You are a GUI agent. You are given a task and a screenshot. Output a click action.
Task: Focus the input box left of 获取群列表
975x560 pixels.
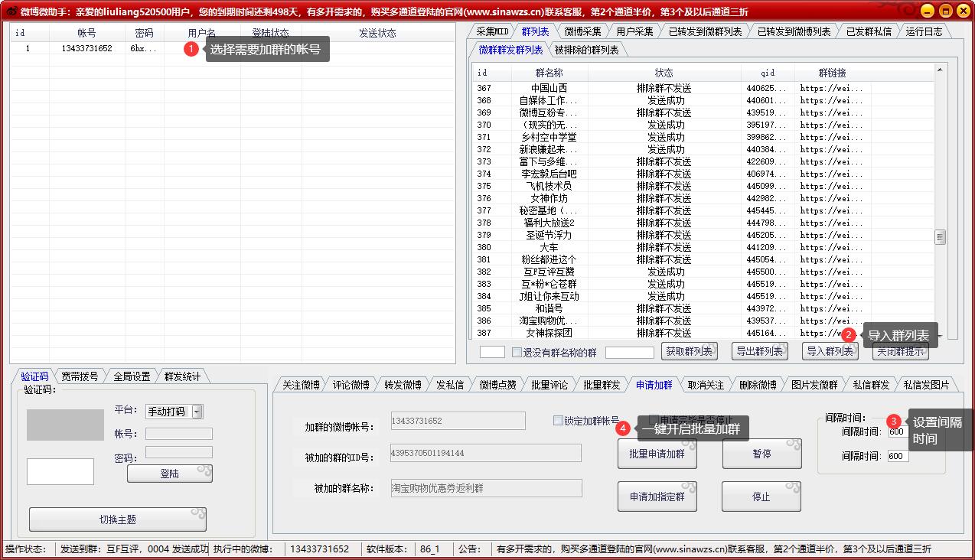(630, 352)
